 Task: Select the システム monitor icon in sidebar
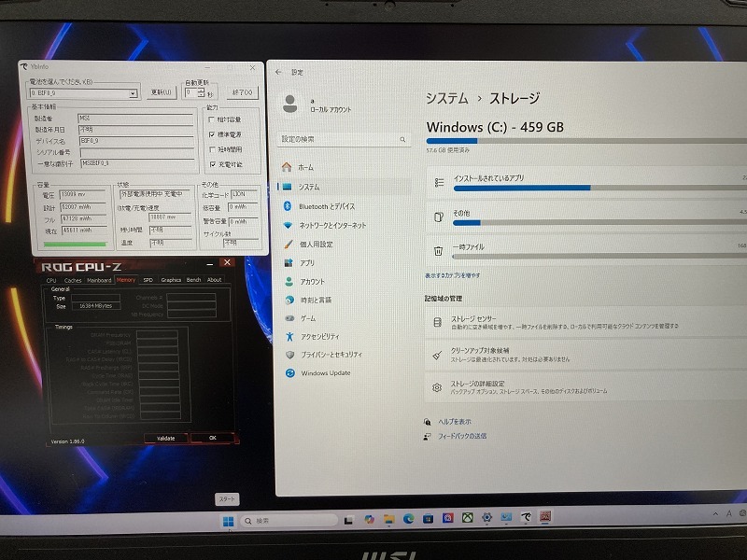coord(287,187)
